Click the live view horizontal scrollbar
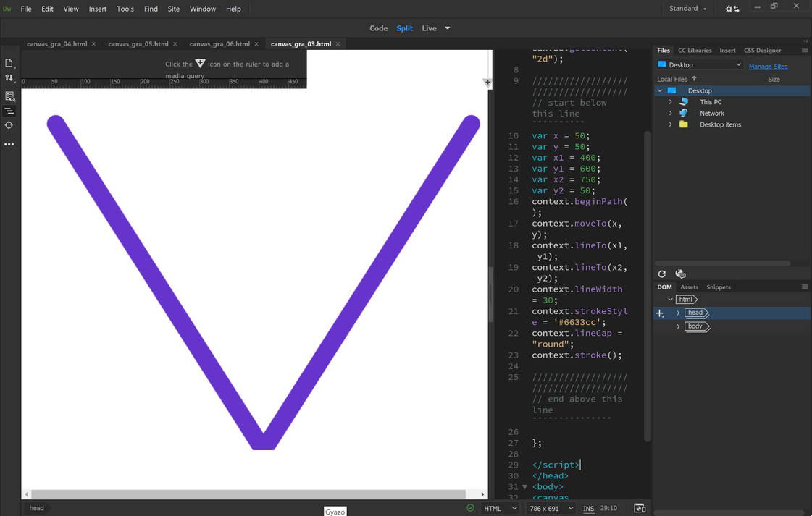Viewport: 812px width, 516px height. [248, 494]
